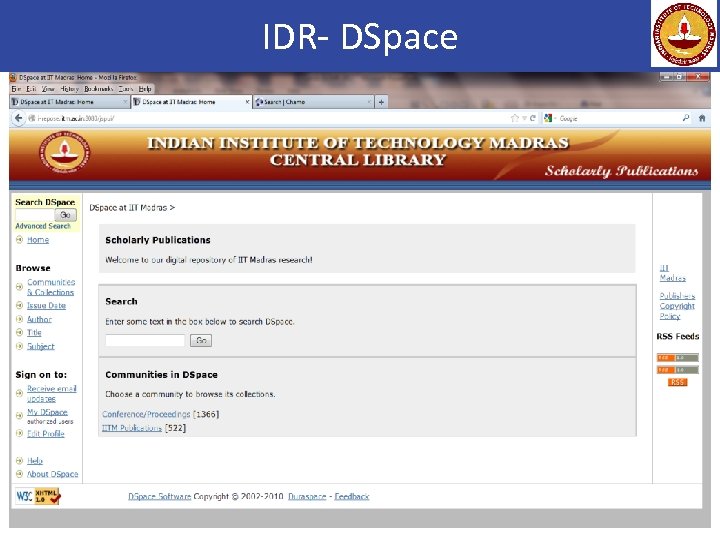The height and width of the screenshot is (540, 720).
Task: Open the DSpace Software footer link
Action: [159, 496]
